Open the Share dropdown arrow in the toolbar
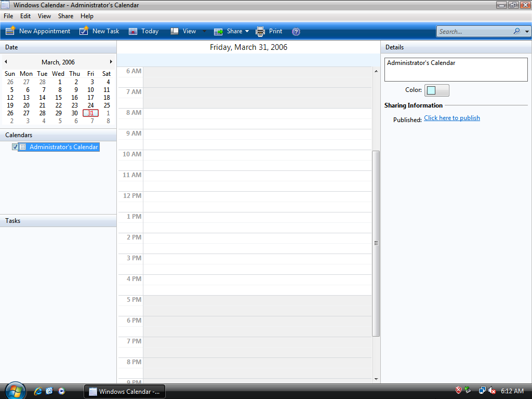Viewport: 532px width, 399px height. click(247, 31)
